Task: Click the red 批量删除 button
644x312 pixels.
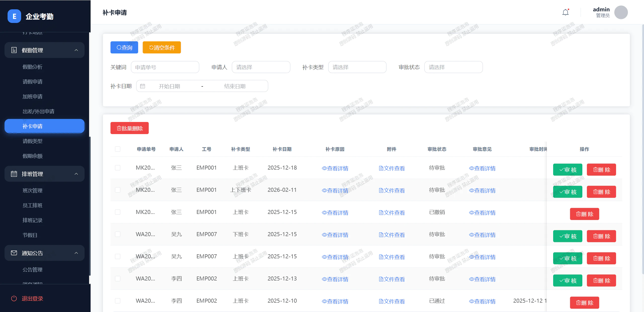Action: [x=130, y=128]
